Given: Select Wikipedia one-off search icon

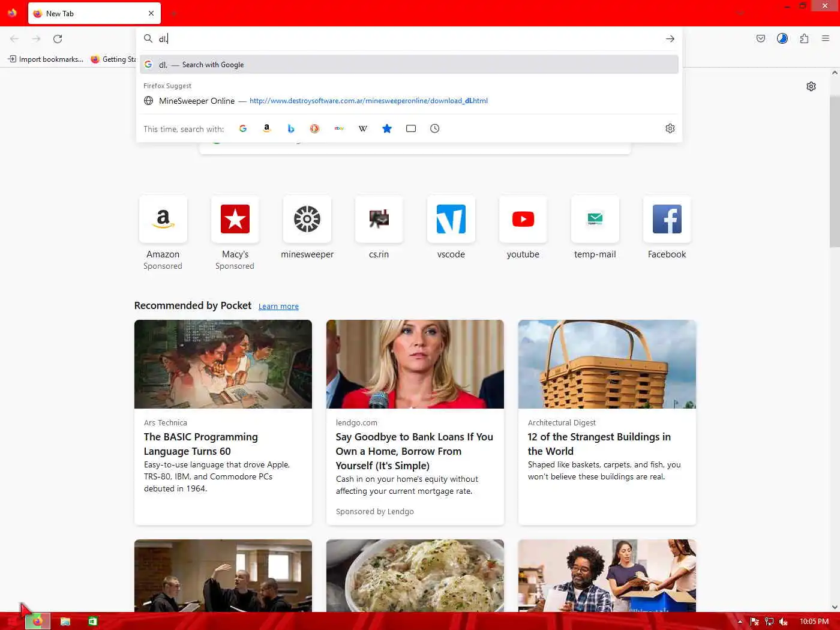Looking at the screenshot, I should pyautogui.click(x=363, y=128).
